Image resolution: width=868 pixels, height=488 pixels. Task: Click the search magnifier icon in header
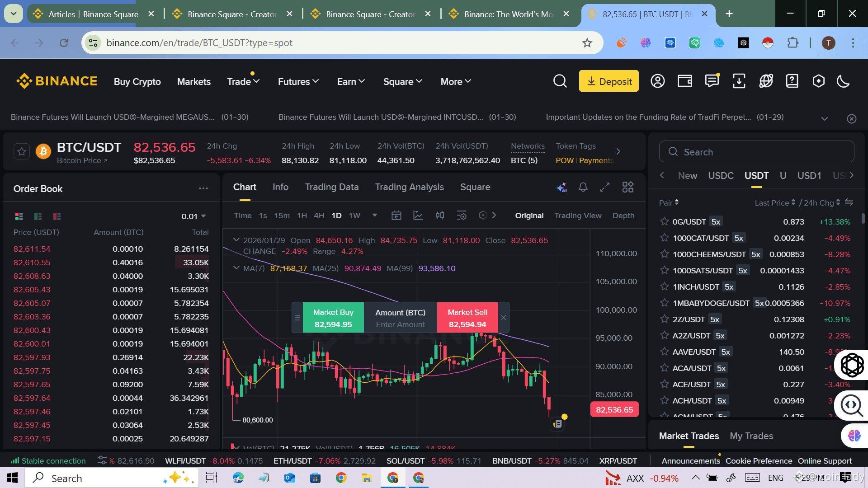pyautogui.click(x=560, y=81)
